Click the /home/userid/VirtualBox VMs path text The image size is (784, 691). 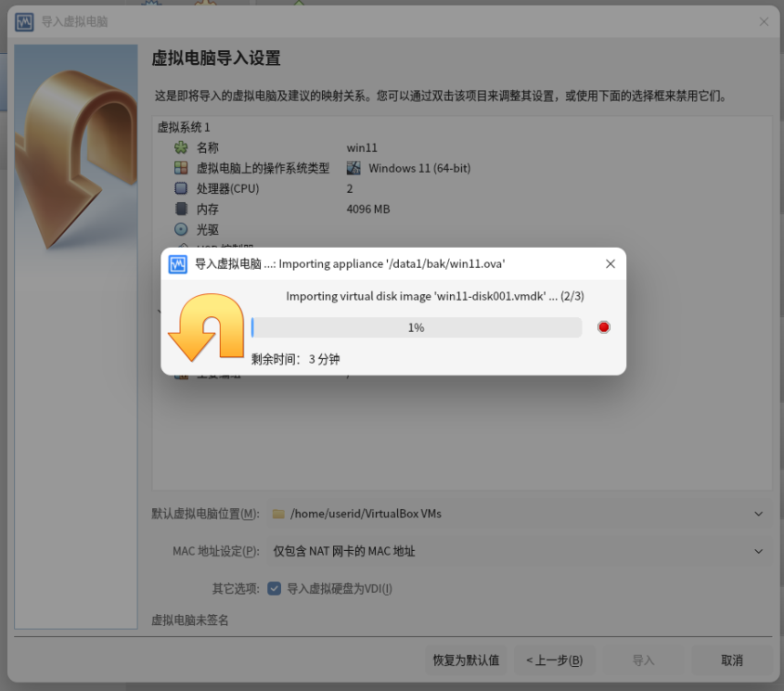click(x=366, y=514)
